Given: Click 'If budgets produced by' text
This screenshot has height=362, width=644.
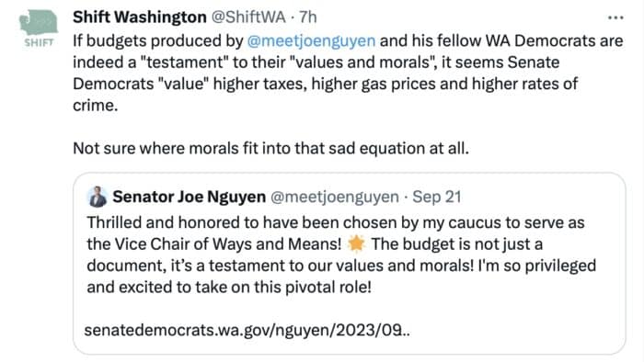Looking at the screenshot, I should coord(158,41).
